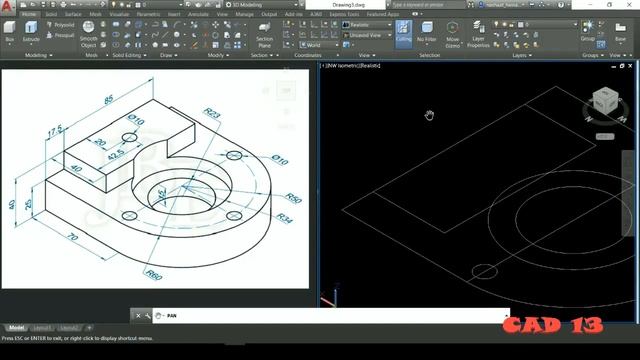Switch to the Layout1 tab

pyautogui.click(x=42, y=328)
